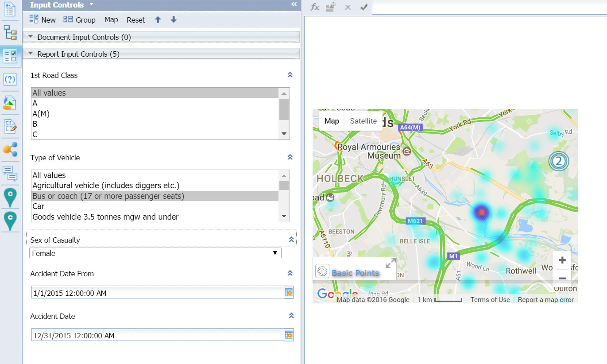Click the Accident Date From input field
The width and height of the screenshot is (607, 364).
(158, 293)
